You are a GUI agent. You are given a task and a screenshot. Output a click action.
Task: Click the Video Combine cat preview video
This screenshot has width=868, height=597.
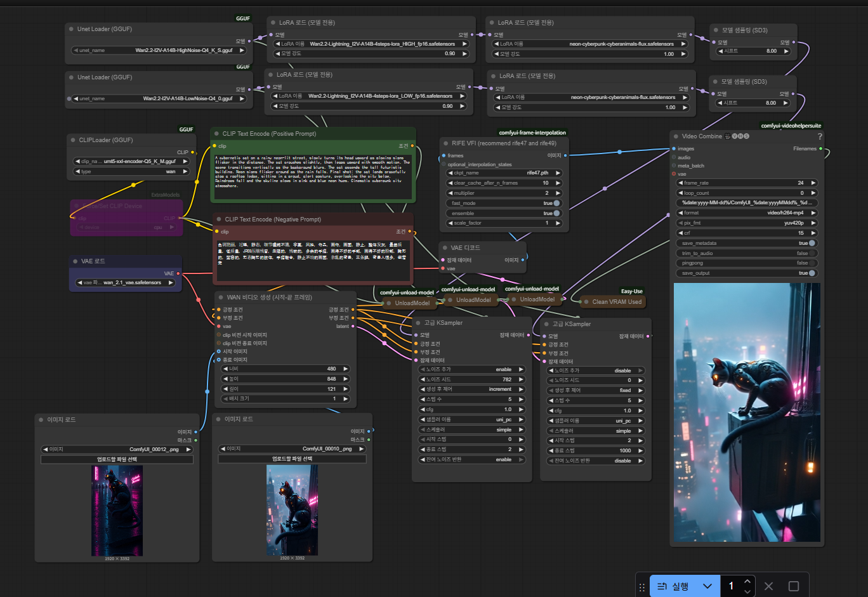click(x=747, y=412)
